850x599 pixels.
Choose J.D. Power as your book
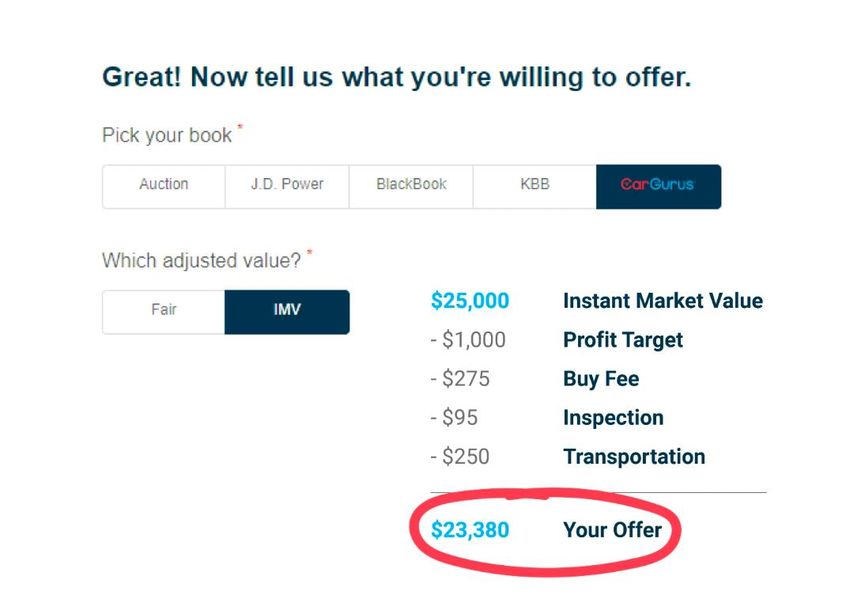coord(287,186)
